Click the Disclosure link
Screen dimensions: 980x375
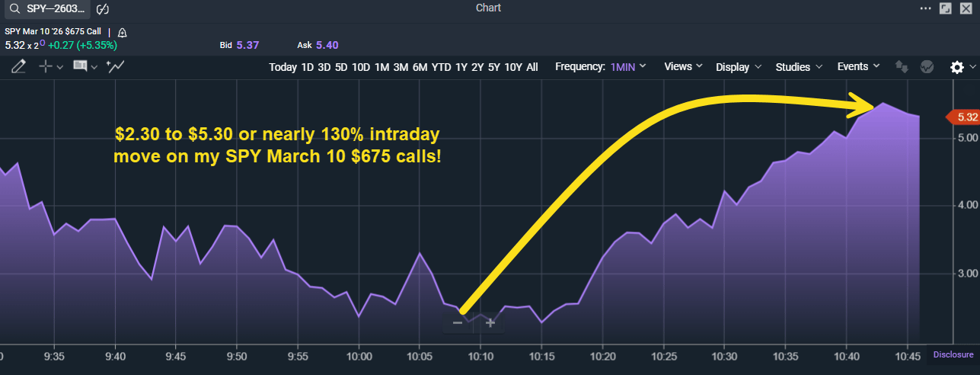pyautogui.click(x=953, y=354)
